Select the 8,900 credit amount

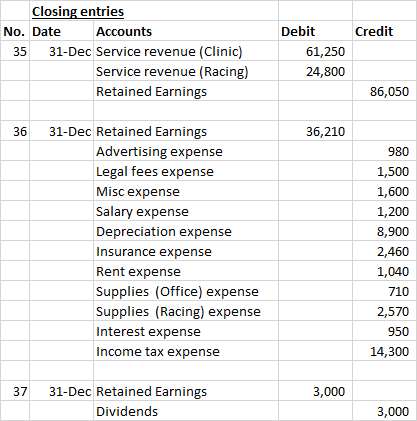[384, 231]
